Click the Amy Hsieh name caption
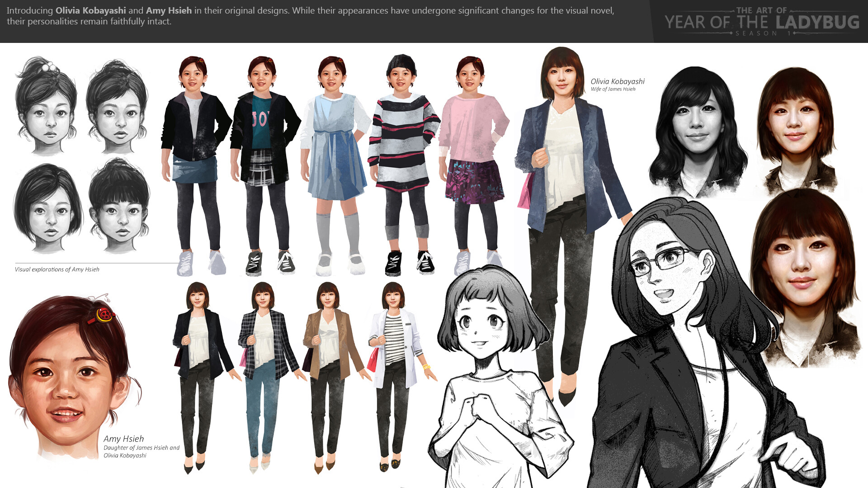The height and width of the screenshot is (488, 868). point(123,439)
